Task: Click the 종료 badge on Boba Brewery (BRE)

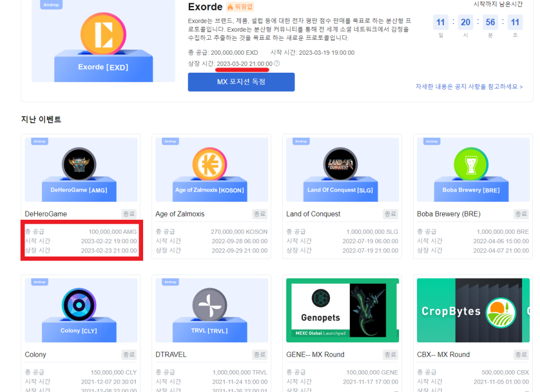Action: tap(521, 214)
